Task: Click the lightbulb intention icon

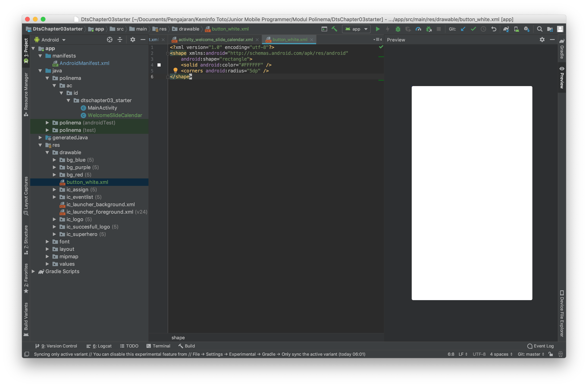Action: coord(175,70)
